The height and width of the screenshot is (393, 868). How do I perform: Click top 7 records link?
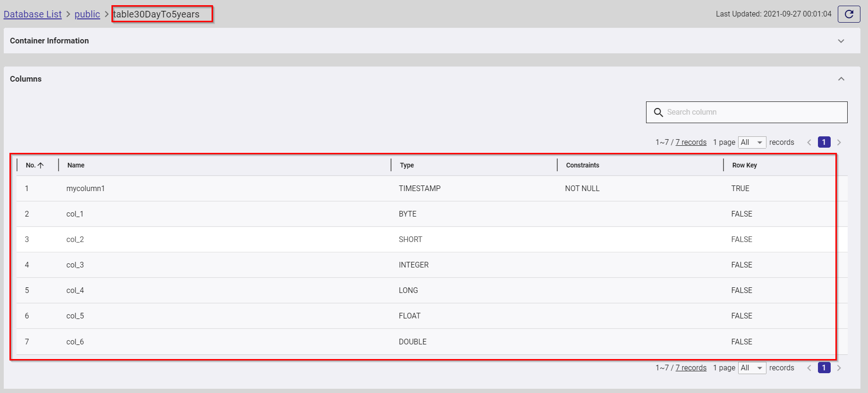[x=691, y=142]
